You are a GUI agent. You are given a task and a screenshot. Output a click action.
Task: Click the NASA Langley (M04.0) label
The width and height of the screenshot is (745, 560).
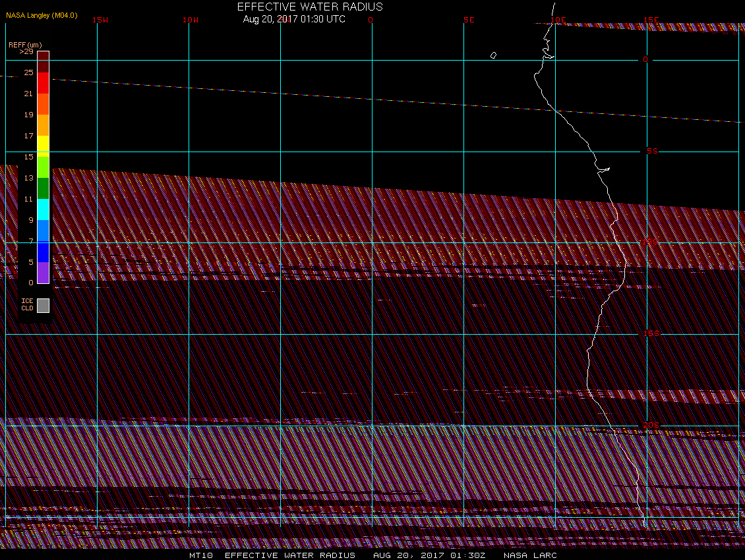pyautogui.click(x=42, y=14)
